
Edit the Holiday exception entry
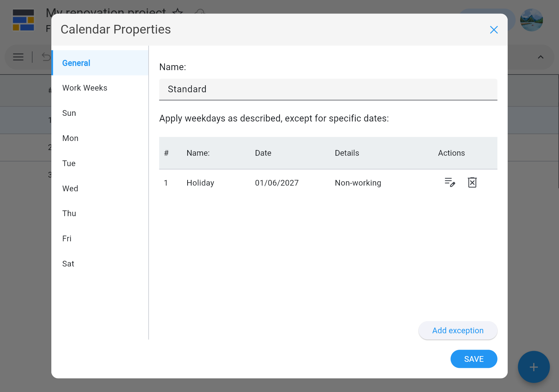pos(450,183)
